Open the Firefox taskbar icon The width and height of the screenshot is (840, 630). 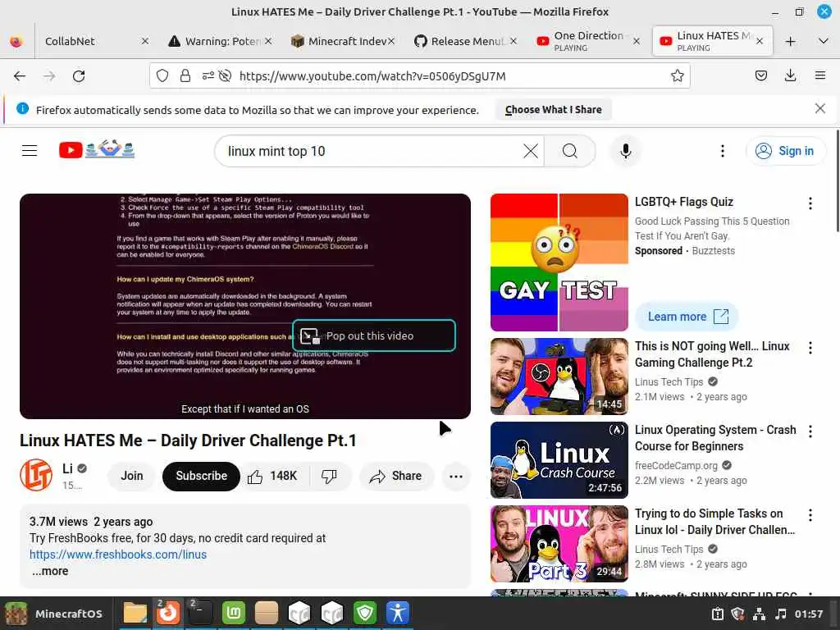pos(167,614)
